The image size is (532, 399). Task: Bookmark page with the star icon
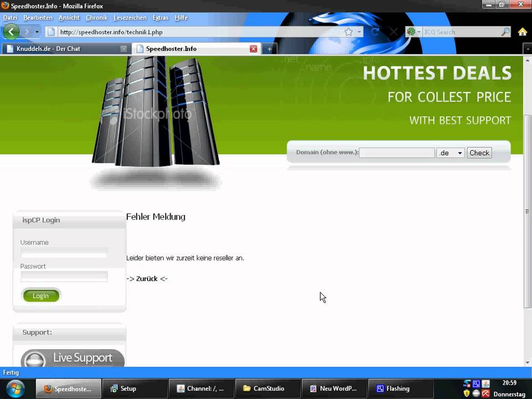(349, 32)
